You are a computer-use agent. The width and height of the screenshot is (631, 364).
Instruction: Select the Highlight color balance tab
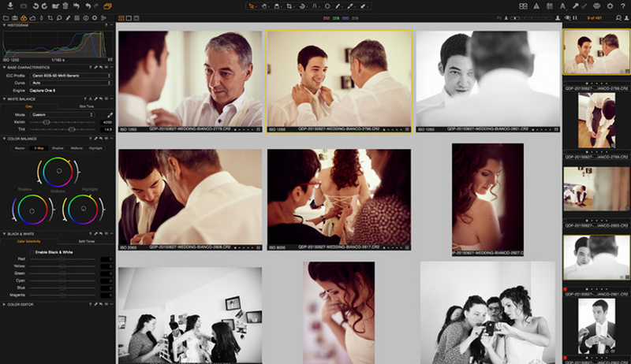95,148
